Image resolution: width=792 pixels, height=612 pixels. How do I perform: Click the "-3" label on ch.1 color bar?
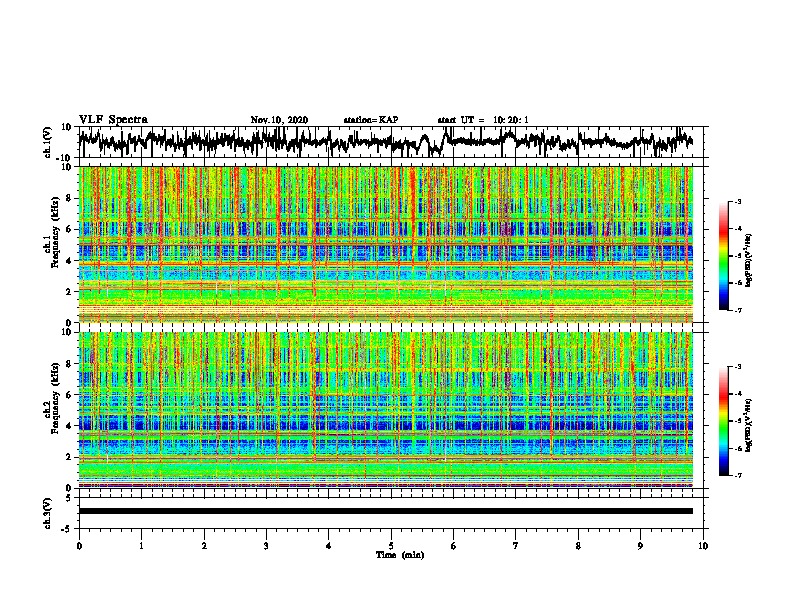738,202
